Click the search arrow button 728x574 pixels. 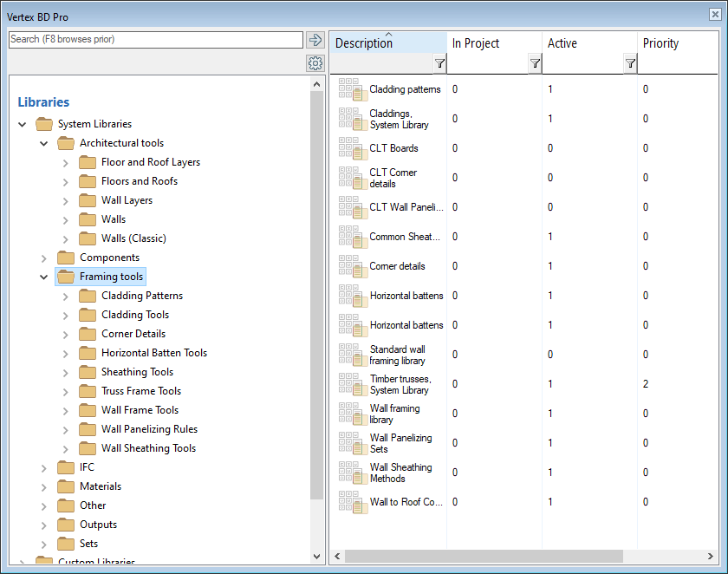[x=315, y=40]
